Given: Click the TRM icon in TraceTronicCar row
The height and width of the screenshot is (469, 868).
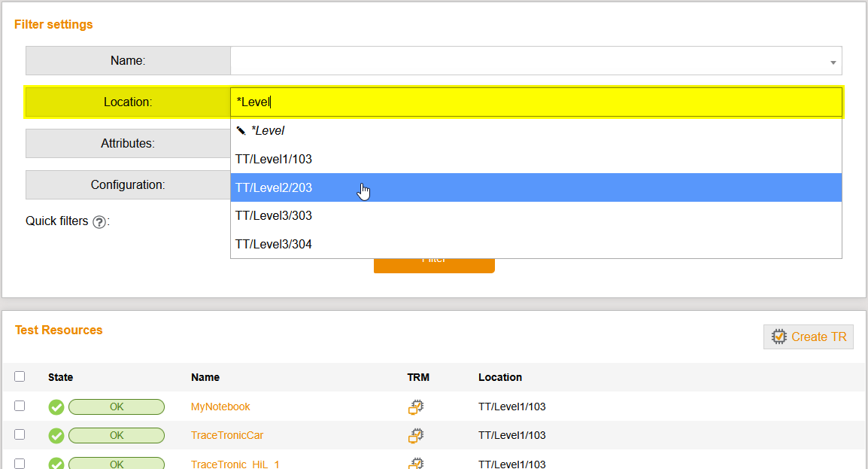Looking at the screenshot, I should pos(416,436).
